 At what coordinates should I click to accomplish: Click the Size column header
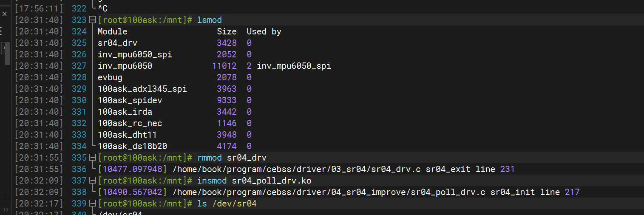coord(227,31)
